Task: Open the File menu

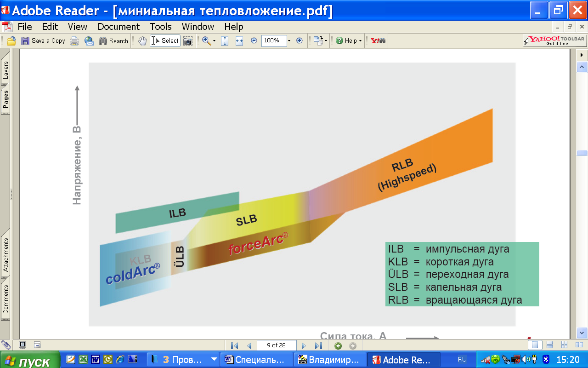Action: (x=25, y=27)
